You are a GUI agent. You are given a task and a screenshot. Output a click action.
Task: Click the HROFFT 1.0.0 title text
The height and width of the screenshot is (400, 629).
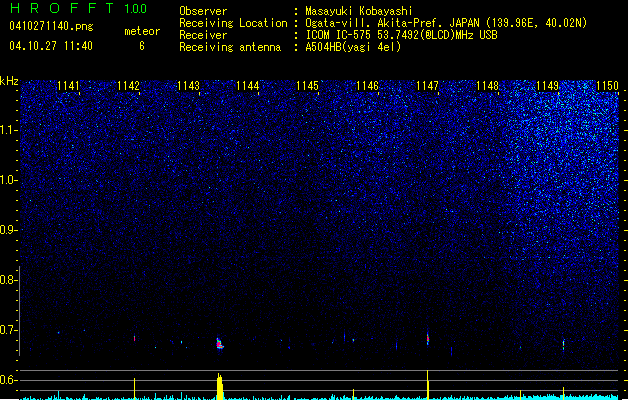(x=78, y=8)
